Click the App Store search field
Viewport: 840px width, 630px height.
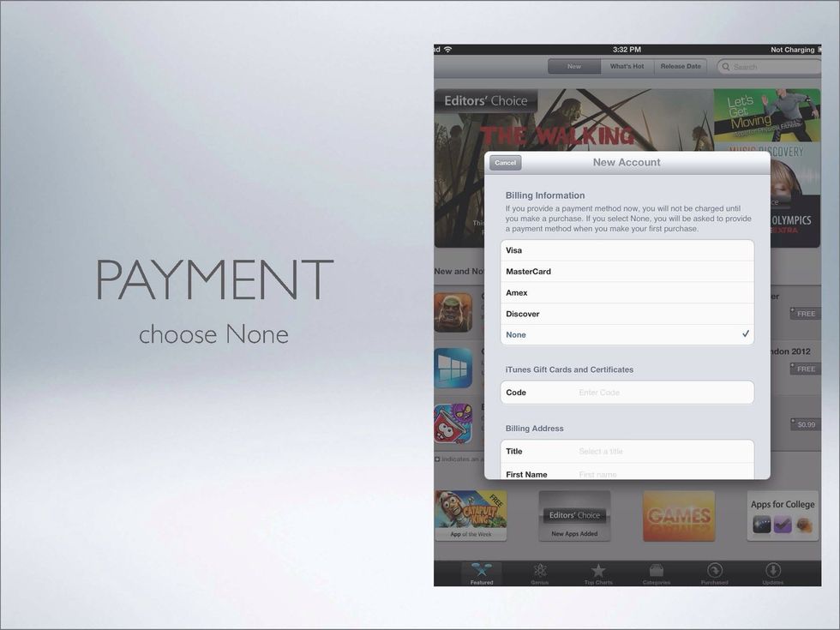point(769,67)
